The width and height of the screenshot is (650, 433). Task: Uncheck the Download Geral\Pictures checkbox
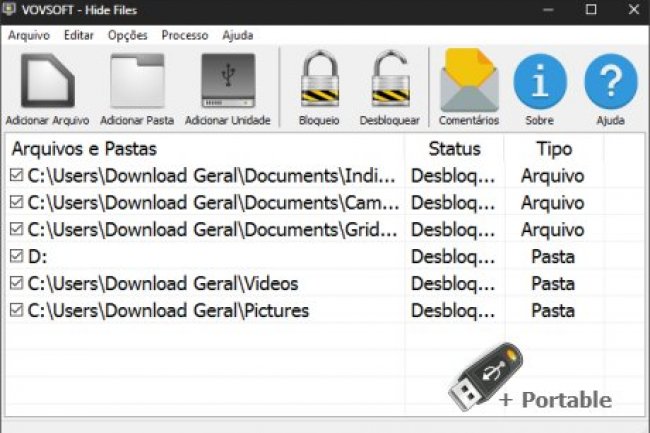[x=16, y=310]
